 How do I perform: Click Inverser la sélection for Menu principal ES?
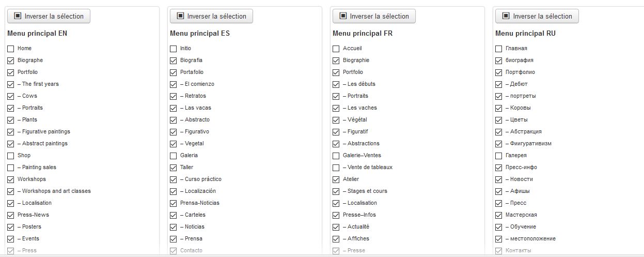pos(211,16)
